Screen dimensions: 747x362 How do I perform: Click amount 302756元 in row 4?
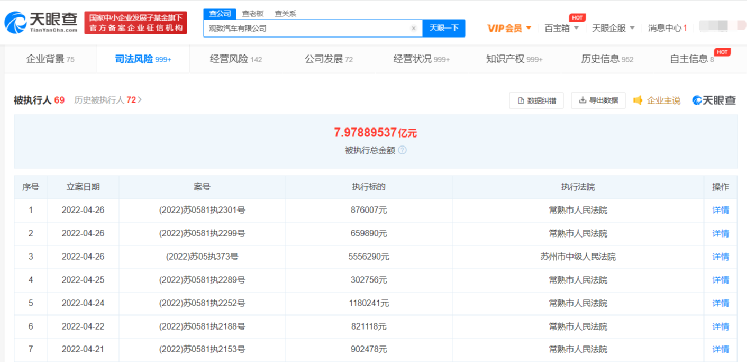click(x=369, y=280)
